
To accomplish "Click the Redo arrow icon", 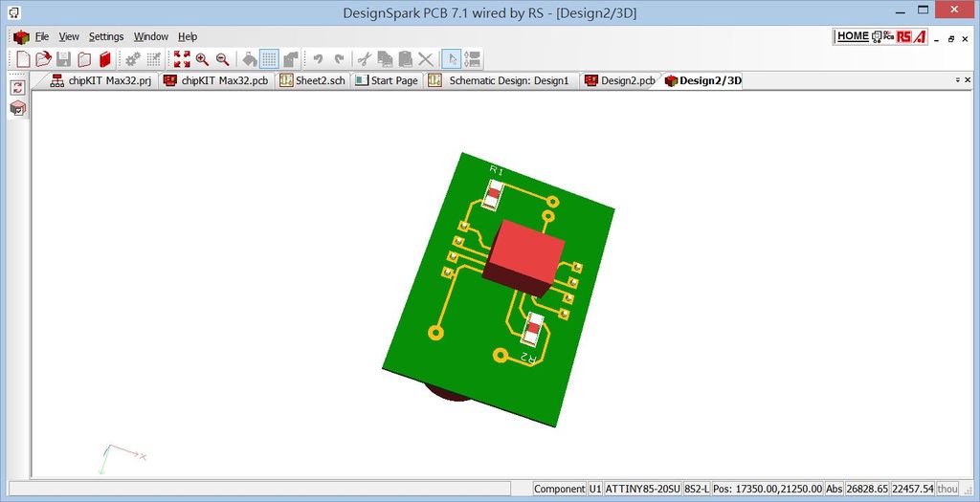I will [x=339, y=59].
